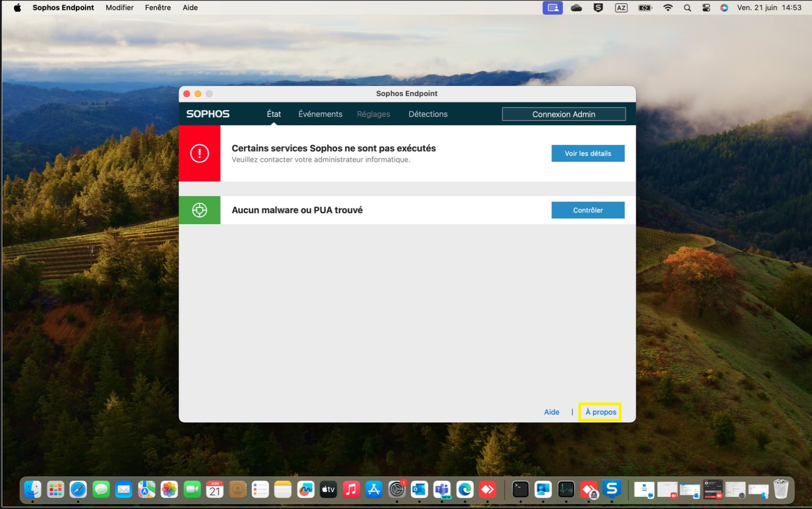
Task: Open the Aide link at the window bottom
Action: (x=552, y=412)
